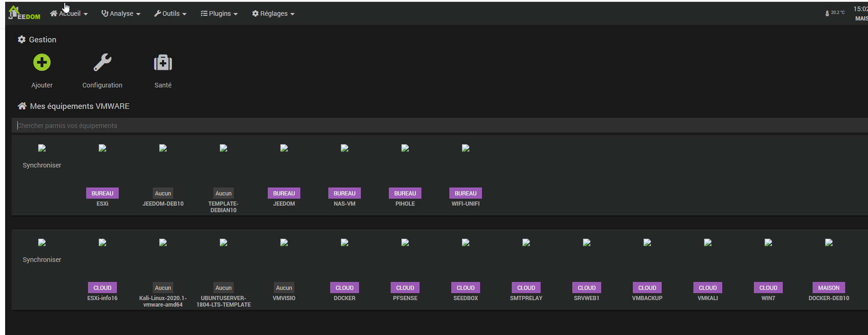Click the CLOUD tag above SEEDBOX
The height and width of the screenshot is (335, 868).
pyautogui.click(x=466, y=288)
